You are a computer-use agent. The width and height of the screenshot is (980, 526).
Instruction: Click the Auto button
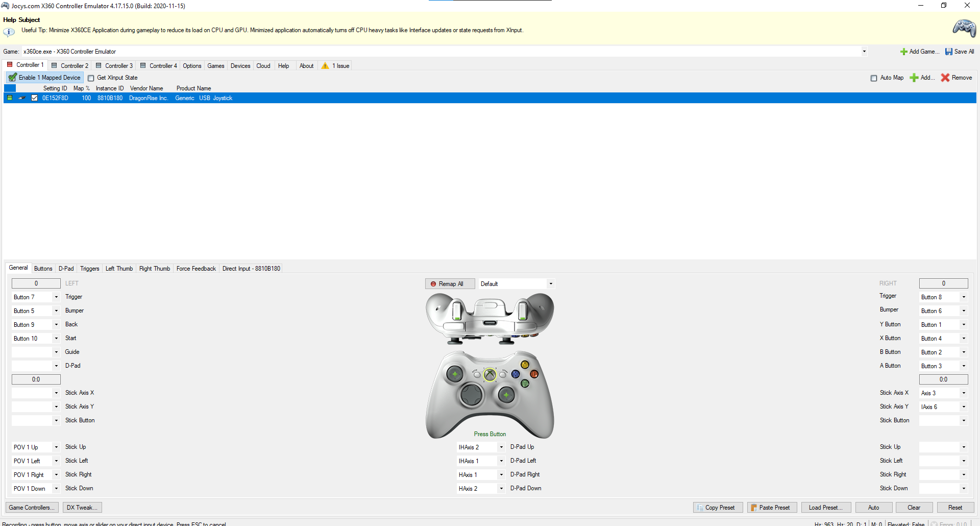[x=874, y=508]
